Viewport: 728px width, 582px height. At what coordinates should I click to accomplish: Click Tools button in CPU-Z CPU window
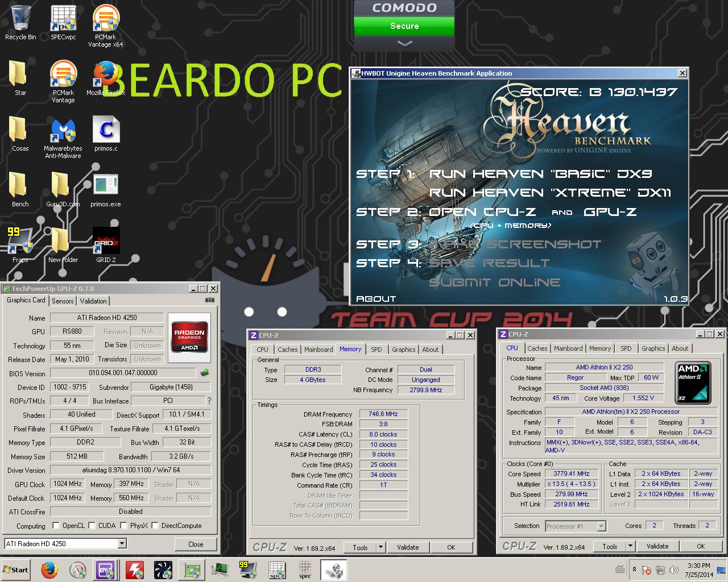(610, 546)
